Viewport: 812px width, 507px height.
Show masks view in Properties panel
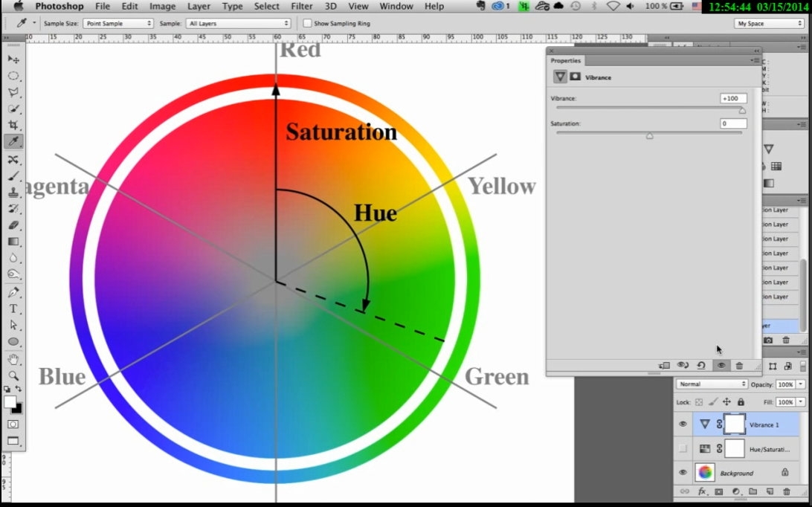click(x=576, y=77)
